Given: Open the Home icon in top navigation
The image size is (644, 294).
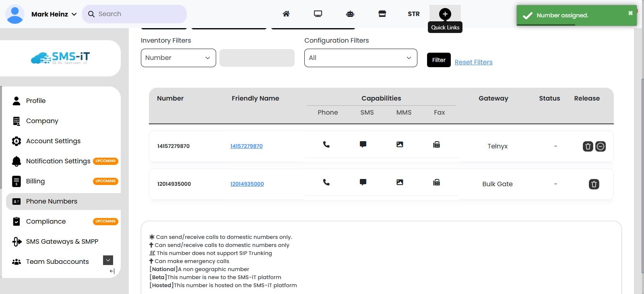Looking at the screenshot, I should 286,14.
